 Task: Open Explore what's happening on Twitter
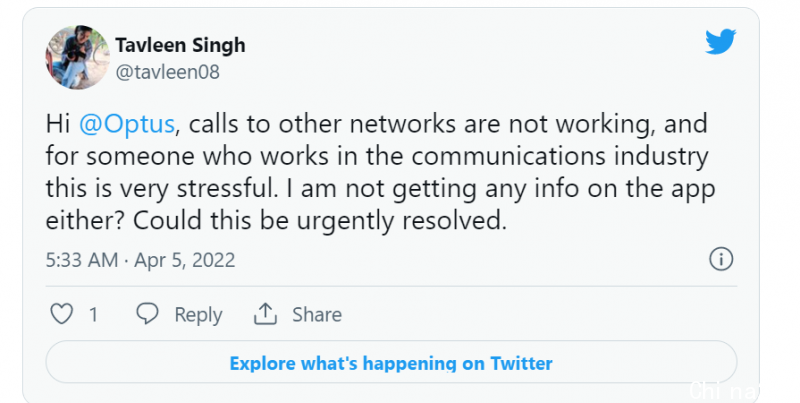click(391, 362)
